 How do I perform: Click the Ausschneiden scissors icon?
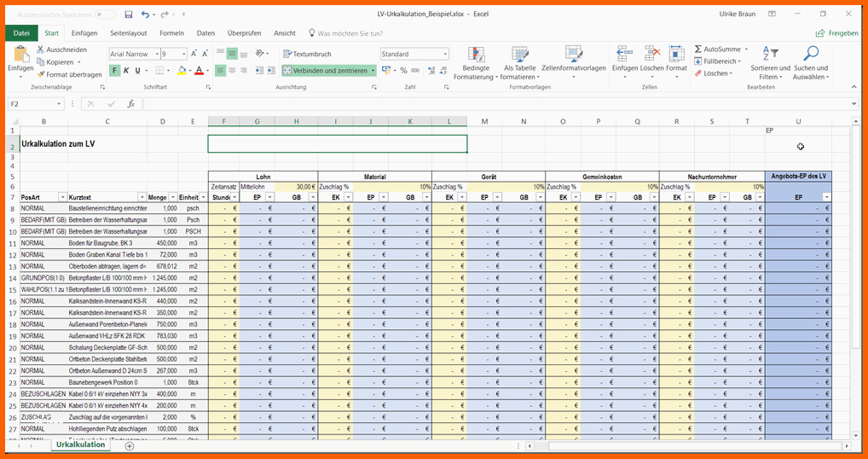click(40, 49)
